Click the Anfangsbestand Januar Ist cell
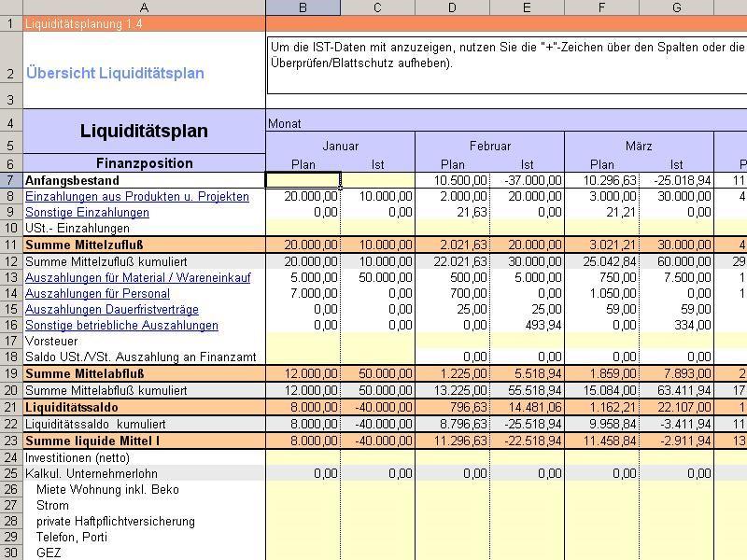This screenshot has width=747, height=560. [378, 180]
